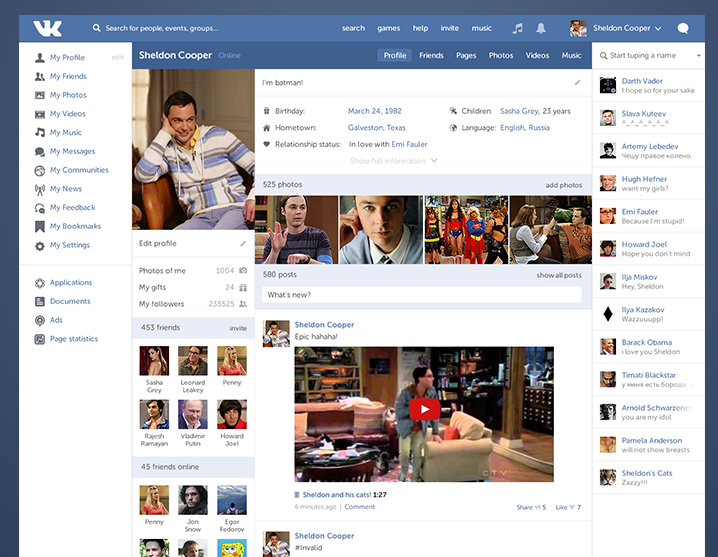Switch to the Profile tab
The height and width of the screenshot is (557, 718).
(x=395, y=55)
